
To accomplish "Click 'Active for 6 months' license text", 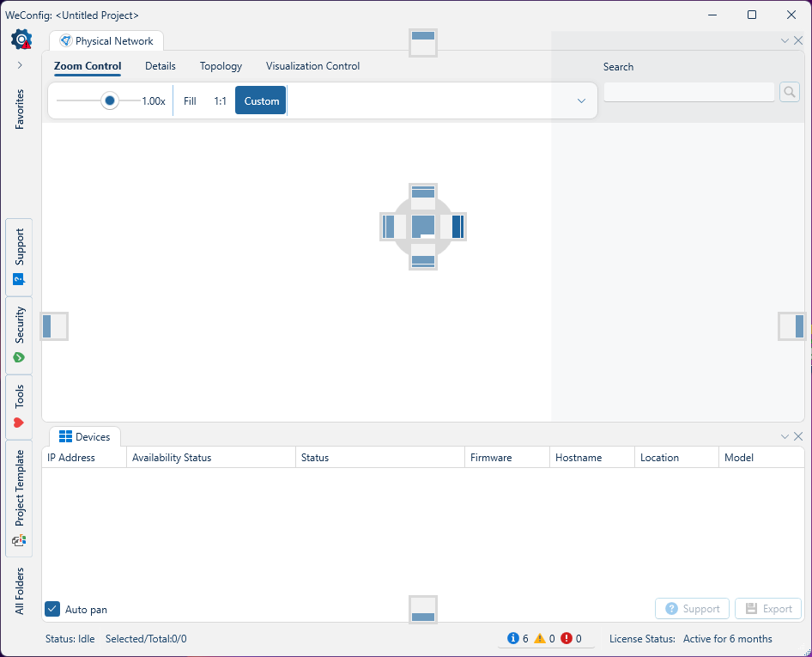I will pyautogui.click(x=727, y=639).
